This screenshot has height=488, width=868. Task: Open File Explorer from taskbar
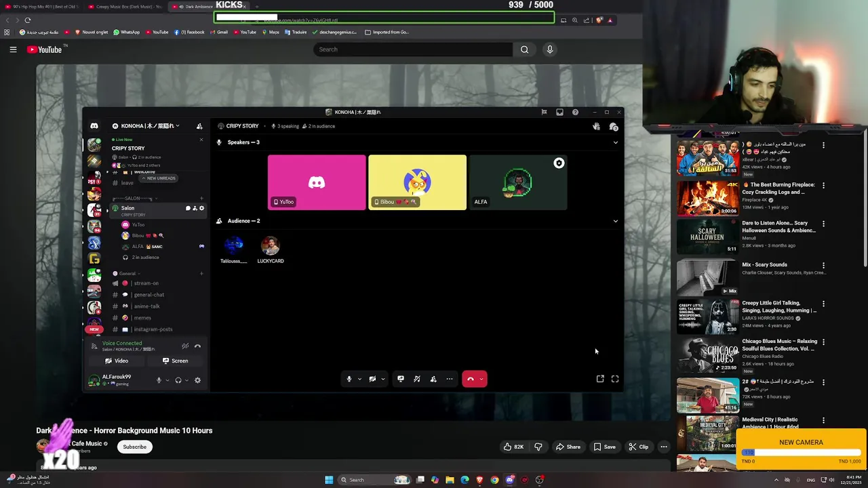(450, 480)
